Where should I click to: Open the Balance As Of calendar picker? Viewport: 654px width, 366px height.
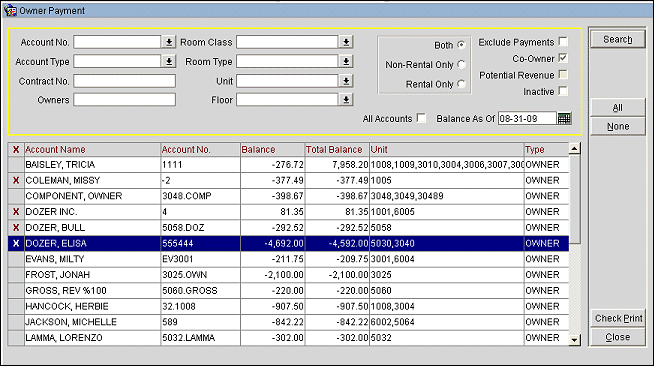tap(564, 118)
